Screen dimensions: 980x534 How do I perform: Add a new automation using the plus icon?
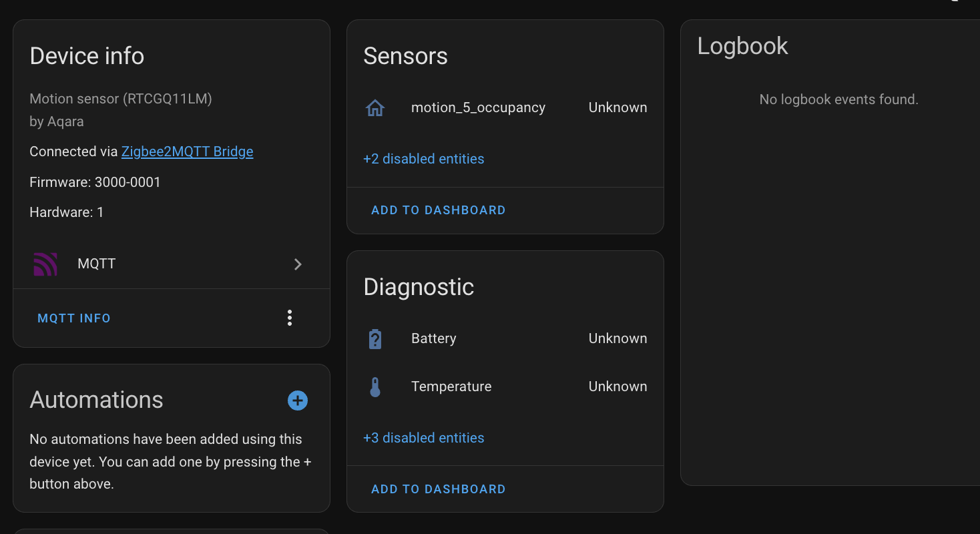click(x=297, y=400)
